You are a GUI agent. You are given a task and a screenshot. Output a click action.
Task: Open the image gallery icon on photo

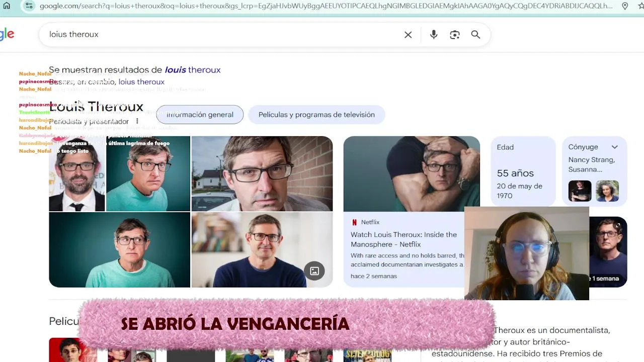[x=314, y=271]
